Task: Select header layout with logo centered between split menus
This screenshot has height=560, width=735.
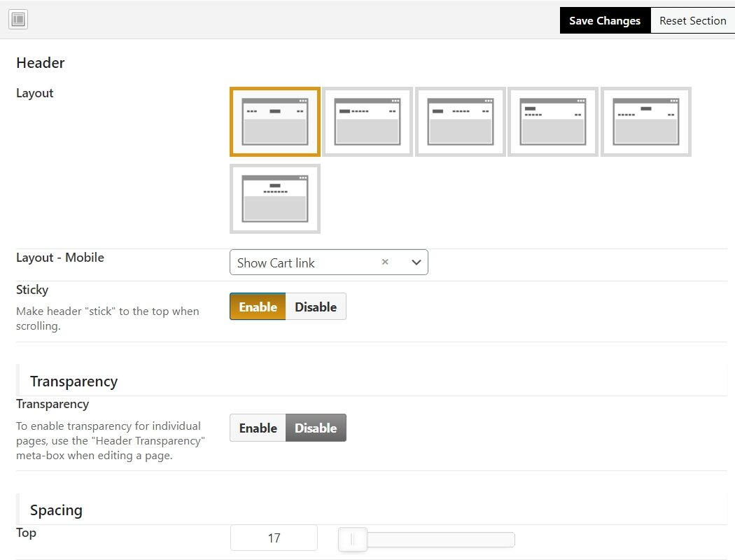Action: click(x=274, y=122)
